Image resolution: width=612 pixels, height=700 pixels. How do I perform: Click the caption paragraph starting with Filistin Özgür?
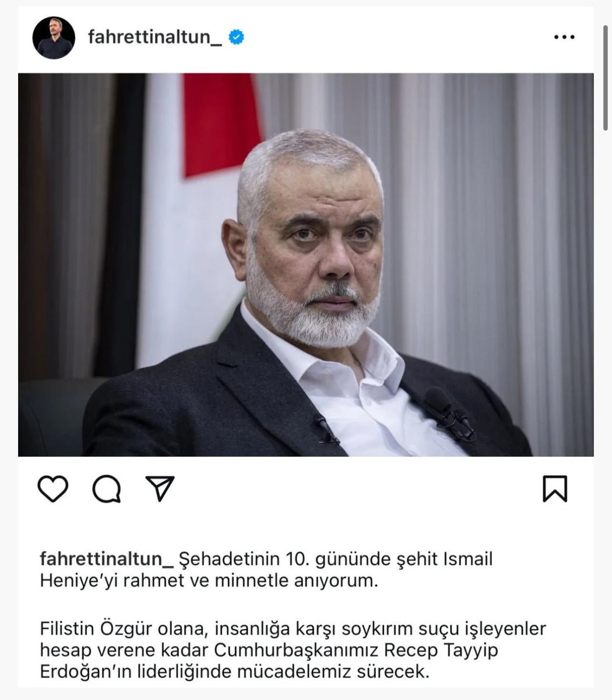pyautogui.click(x=293, y=650)
